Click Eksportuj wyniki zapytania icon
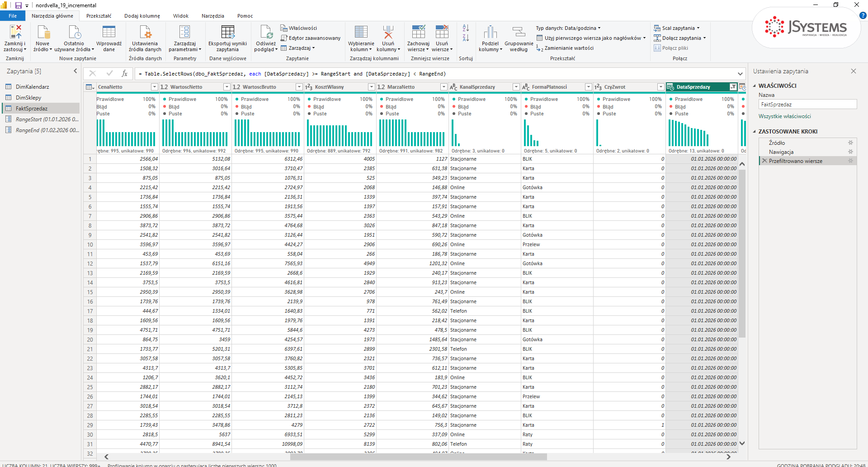 [227, 32]
